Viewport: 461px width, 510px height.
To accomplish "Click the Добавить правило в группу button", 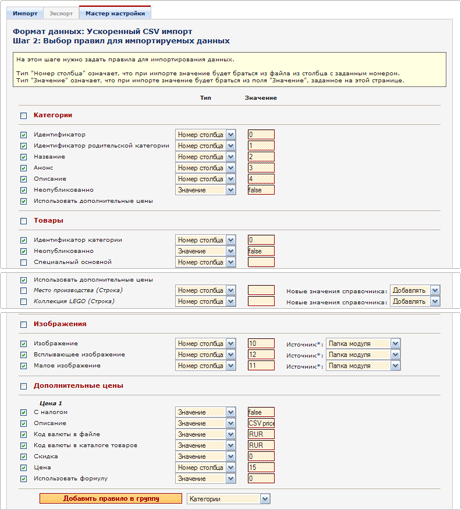I will (111, 499).
